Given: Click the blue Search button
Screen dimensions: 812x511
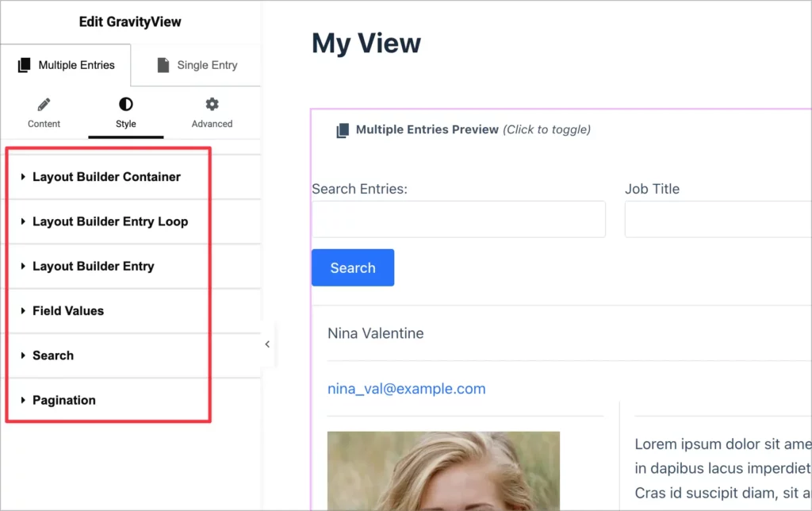Looking at the screenshot, I should click(352, 267).
